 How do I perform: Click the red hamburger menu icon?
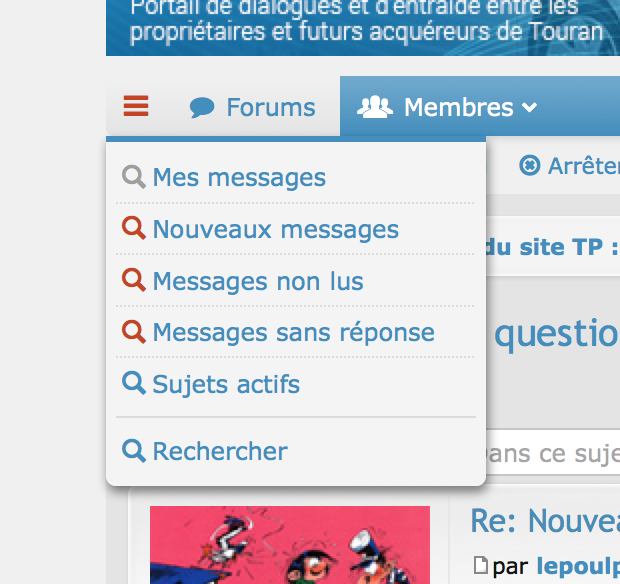[136, 106]
